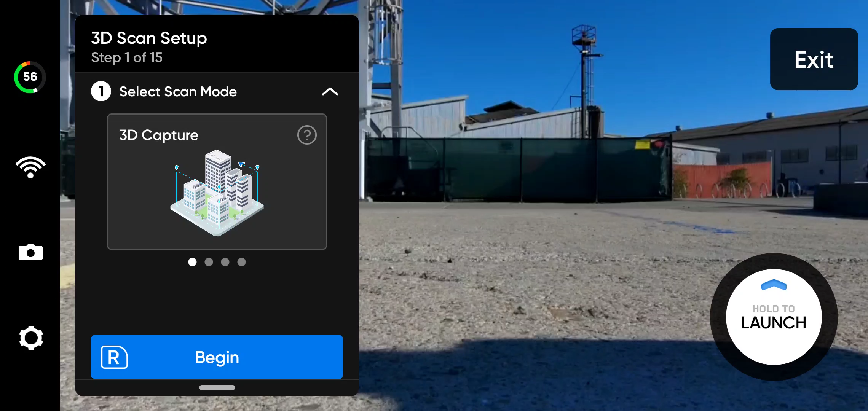This screenshot has height=411, width=868.
Task: Click the Begin button to start setup
Action: point(217,357)
